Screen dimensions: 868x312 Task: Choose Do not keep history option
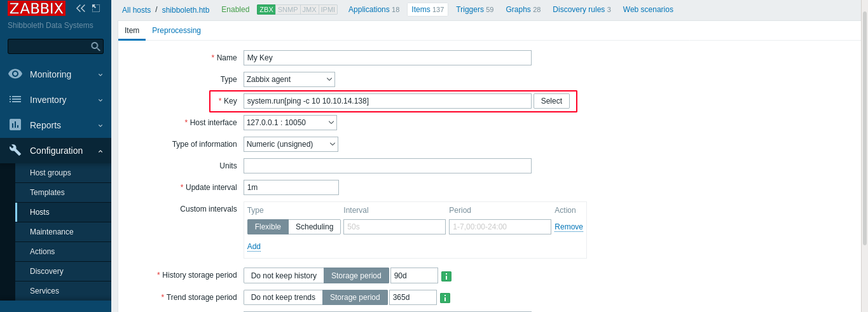point(284,275)
